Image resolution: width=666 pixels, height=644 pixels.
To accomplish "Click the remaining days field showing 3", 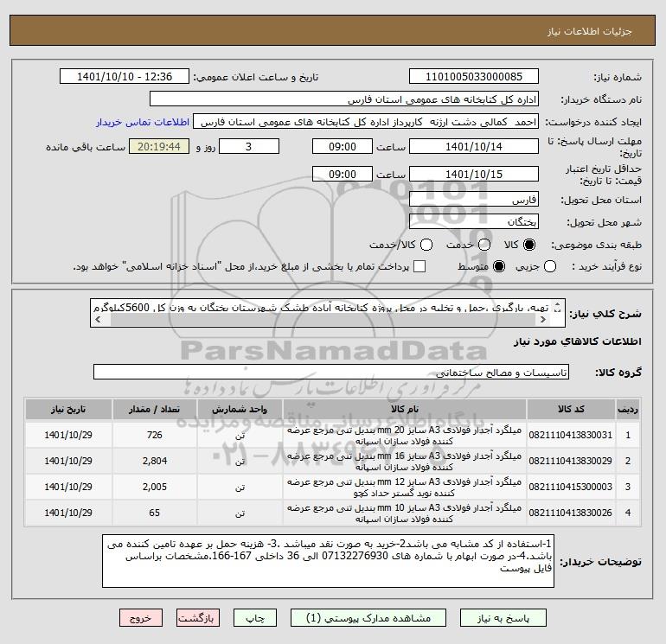I will pos(249,147).
